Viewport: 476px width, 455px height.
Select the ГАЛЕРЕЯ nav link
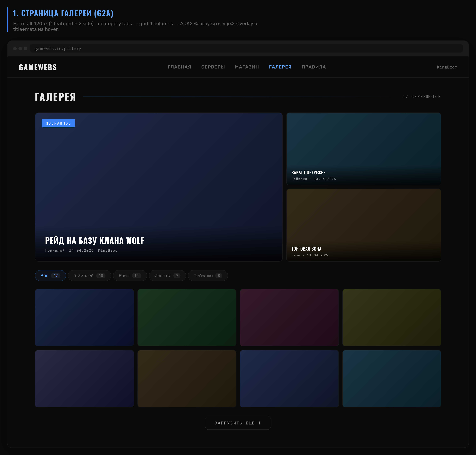pyautogui.click(x=280, y=67)
